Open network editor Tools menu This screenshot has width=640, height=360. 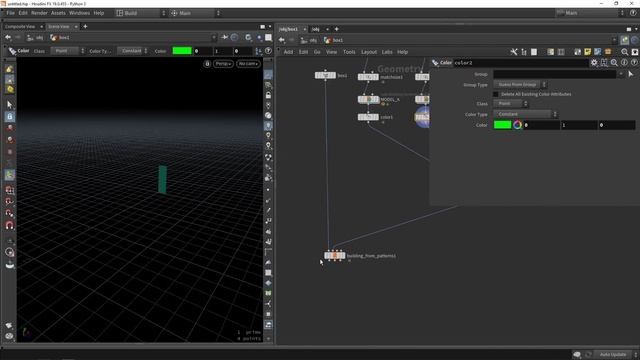[x=349, y=52]
